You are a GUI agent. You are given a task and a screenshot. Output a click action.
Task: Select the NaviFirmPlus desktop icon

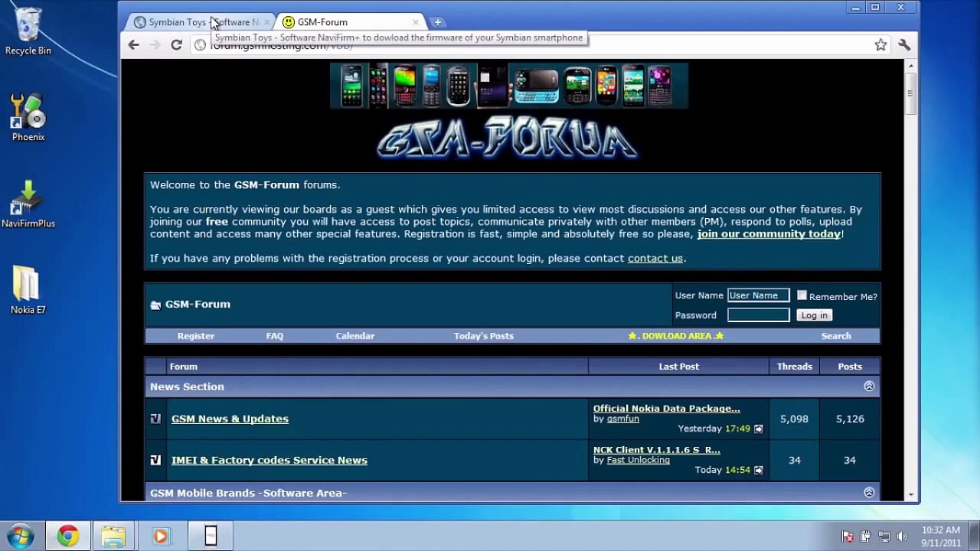click(x=28, y=204)
